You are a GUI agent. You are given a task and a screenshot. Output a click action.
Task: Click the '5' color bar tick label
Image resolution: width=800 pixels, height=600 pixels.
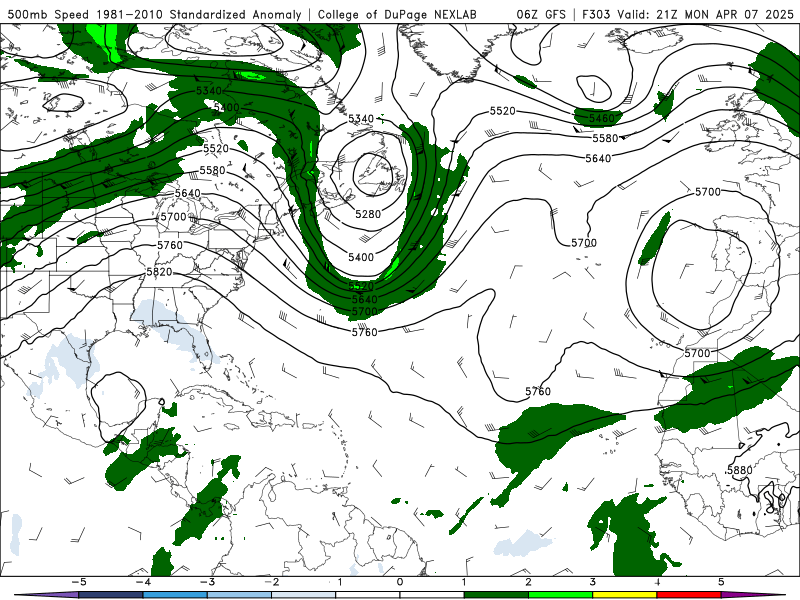coord(721,582)
